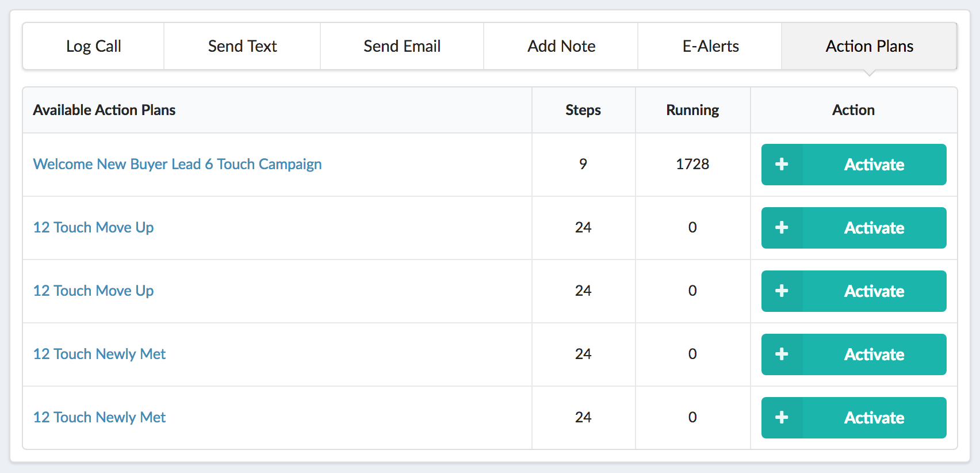
Task: Click the second 12 Touch Move Up link
Action: point(93,291)
